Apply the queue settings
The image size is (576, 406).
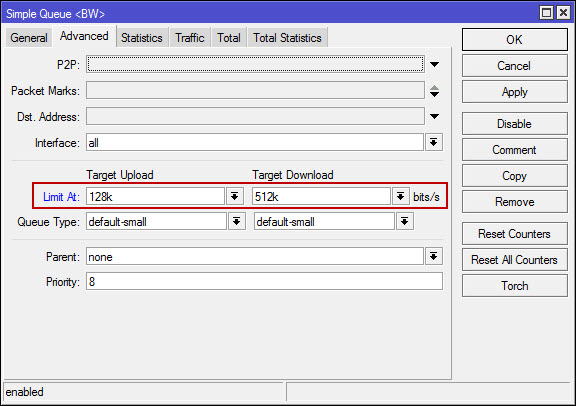pyautogui.click(x=514, y=92)
